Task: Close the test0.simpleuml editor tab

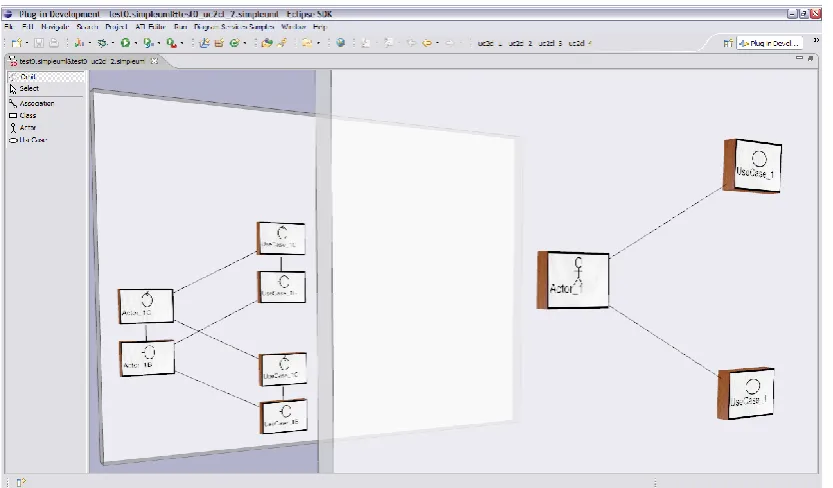Action: click(x=154, y=61)
